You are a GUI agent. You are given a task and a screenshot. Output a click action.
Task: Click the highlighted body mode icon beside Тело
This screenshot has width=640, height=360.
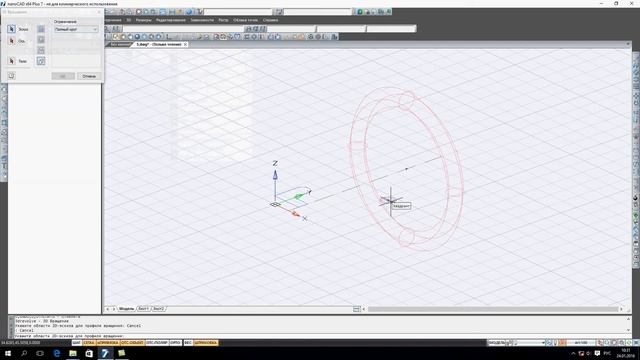pyautogui.click(x=41, y=61)
